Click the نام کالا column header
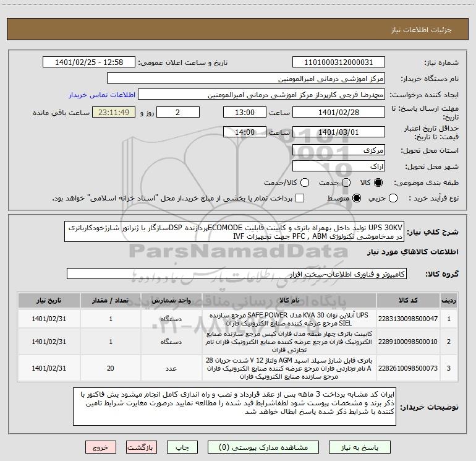This screenshot has height=461, width=476. click(x=289, y=300)
